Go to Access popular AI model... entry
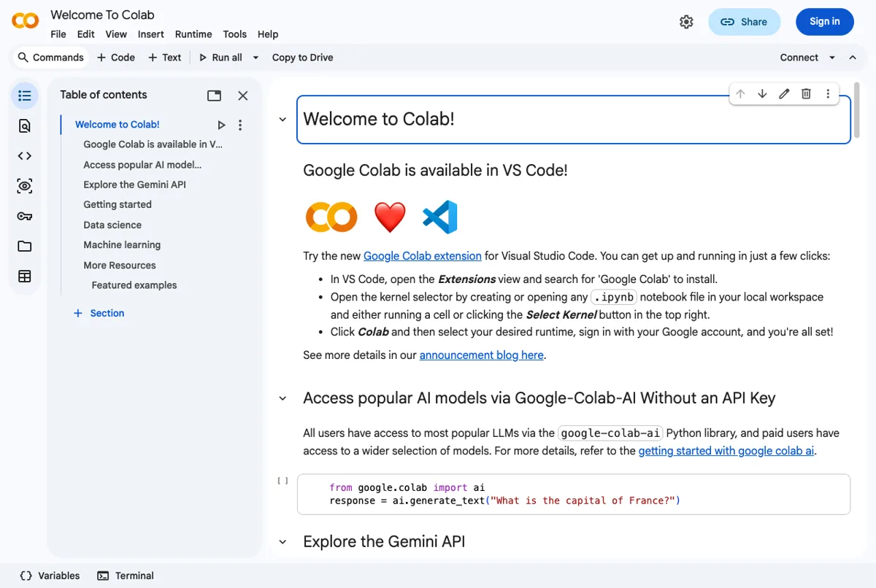Viewport: 876px width, 588px height. (142, 165)
